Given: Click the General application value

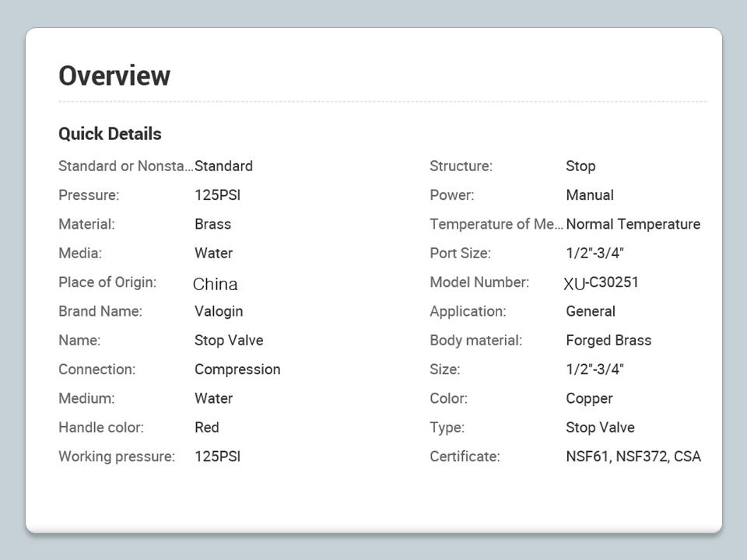Looking at the screenshot, I should [591, 311].
